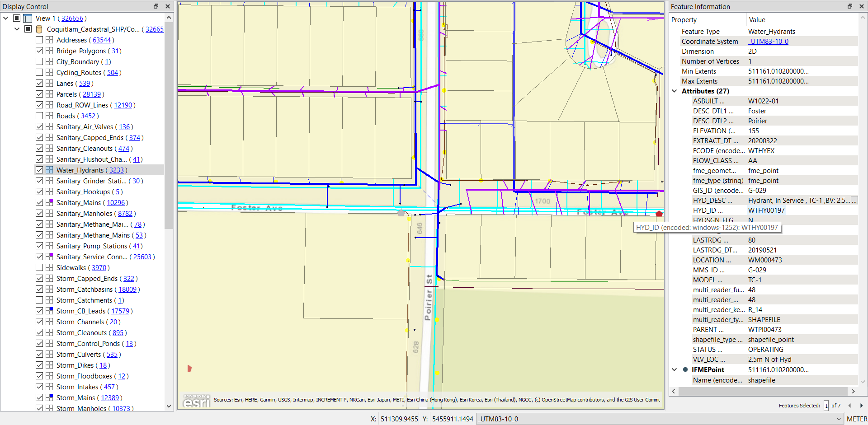Viewport: 868px width, 425px height.
Task: Collapse the View 1 tree node
Action: click(x=5, y=18)
